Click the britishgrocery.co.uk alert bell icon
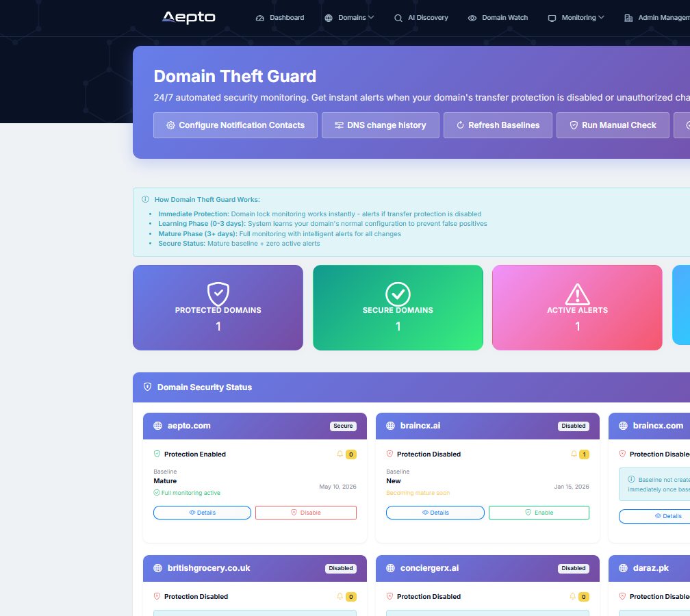 (340, 597)
